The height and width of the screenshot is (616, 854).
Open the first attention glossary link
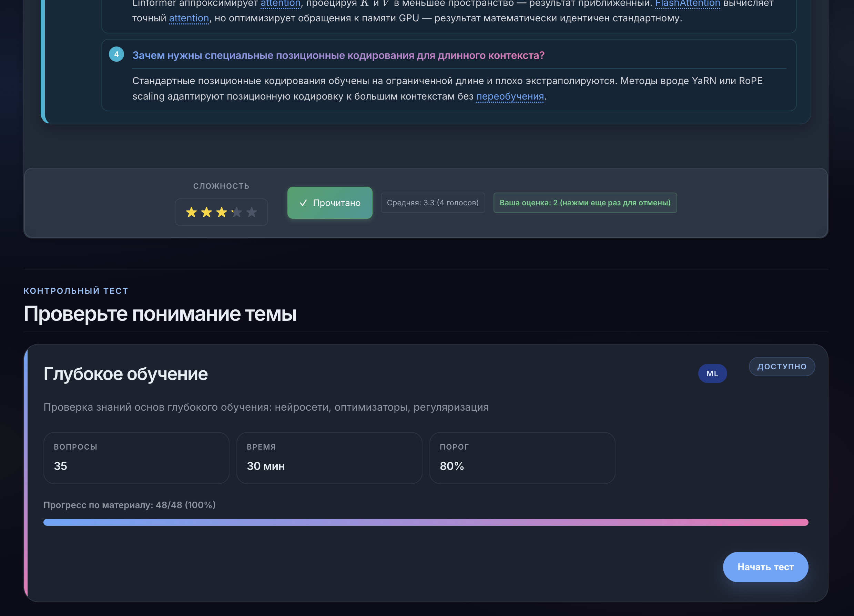point(281,3)
